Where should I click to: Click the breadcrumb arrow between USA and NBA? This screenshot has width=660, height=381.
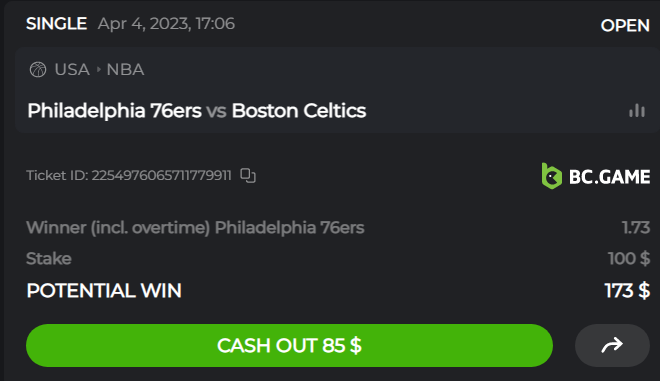tap(98, 69)
